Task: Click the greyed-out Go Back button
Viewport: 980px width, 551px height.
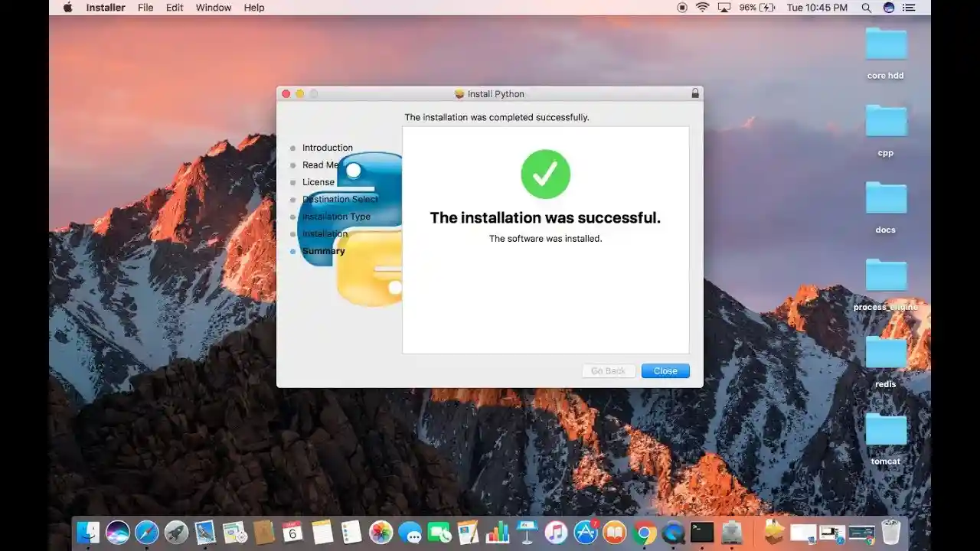Action: point(609,371)
